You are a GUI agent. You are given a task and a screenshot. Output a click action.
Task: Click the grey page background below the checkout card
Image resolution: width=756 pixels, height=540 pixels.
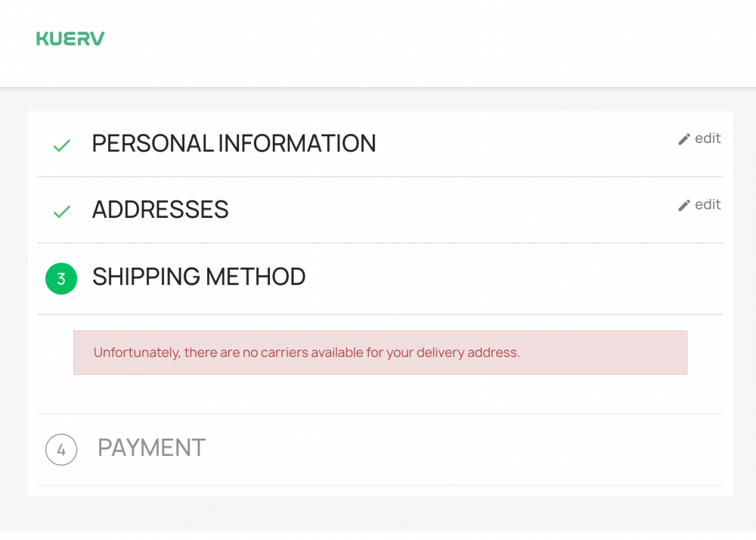click(378, 514)
